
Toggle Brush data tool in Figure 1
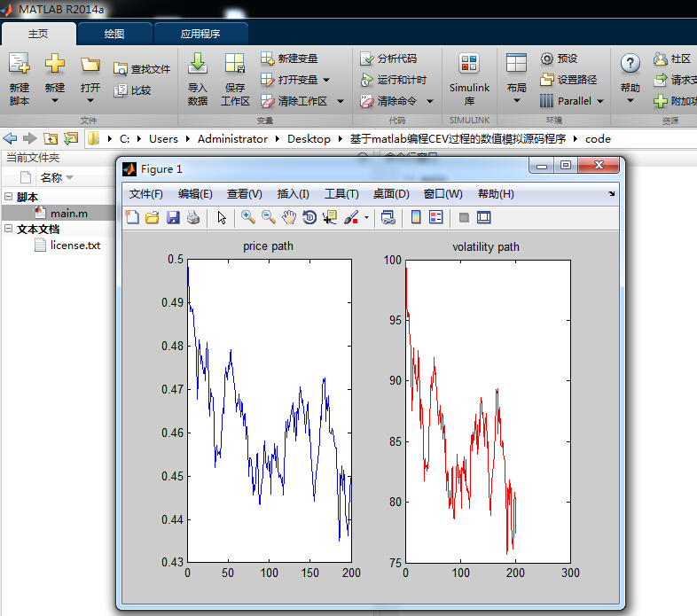351,217
